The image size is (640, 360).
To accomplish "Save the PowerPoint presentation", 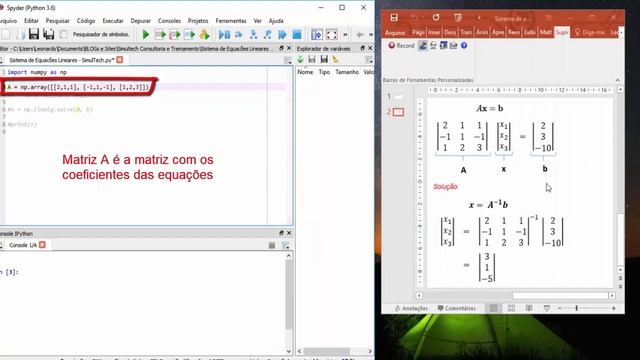I will point(393,18).
